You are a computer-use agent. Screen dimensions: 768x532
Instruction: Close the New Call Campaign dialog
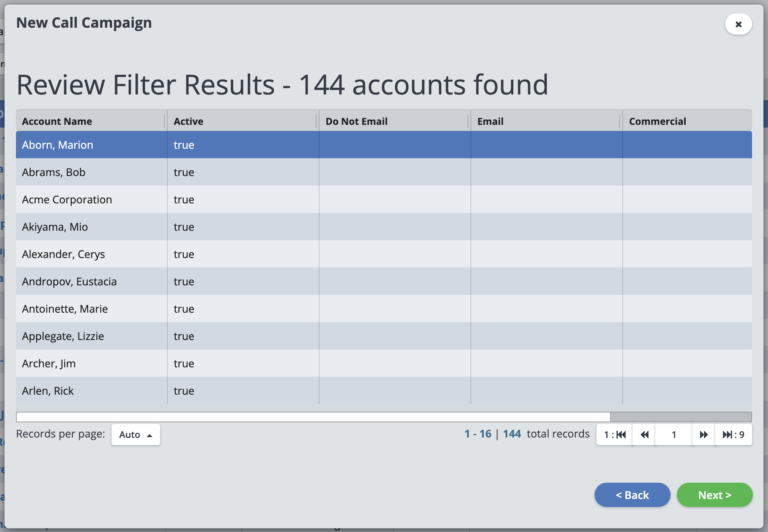click(x=738, y=24)
